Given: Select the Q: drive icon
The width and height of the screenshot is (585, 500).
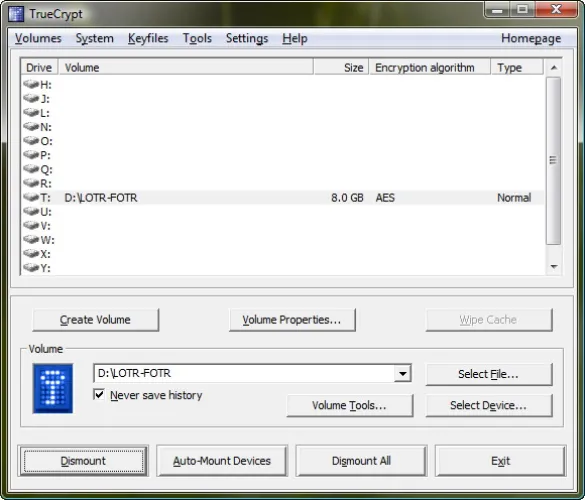Looking at the screenshot, I should [31, 169].
